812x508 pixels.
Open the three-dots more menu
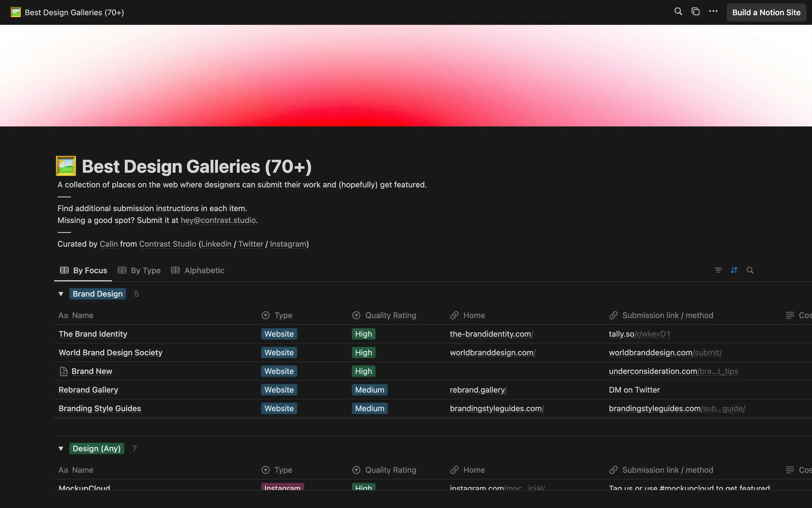click(x=713, y=12)
